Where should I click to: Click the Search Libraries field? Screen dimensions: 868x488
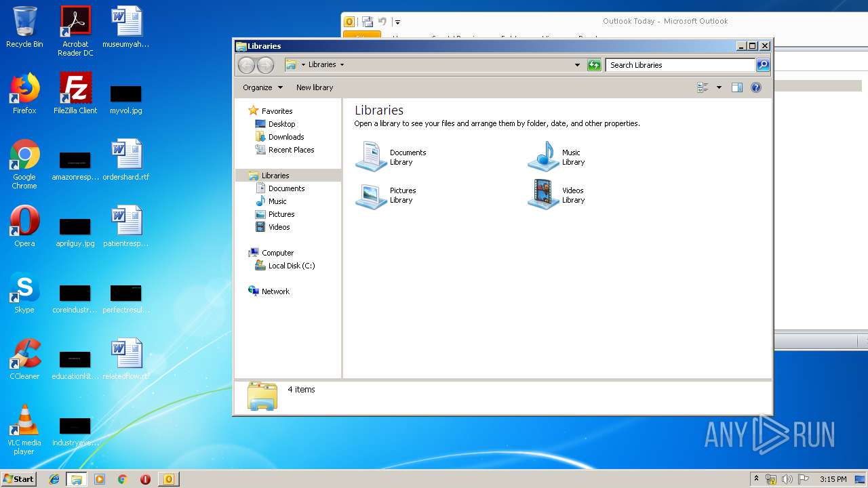pos(680,65)
